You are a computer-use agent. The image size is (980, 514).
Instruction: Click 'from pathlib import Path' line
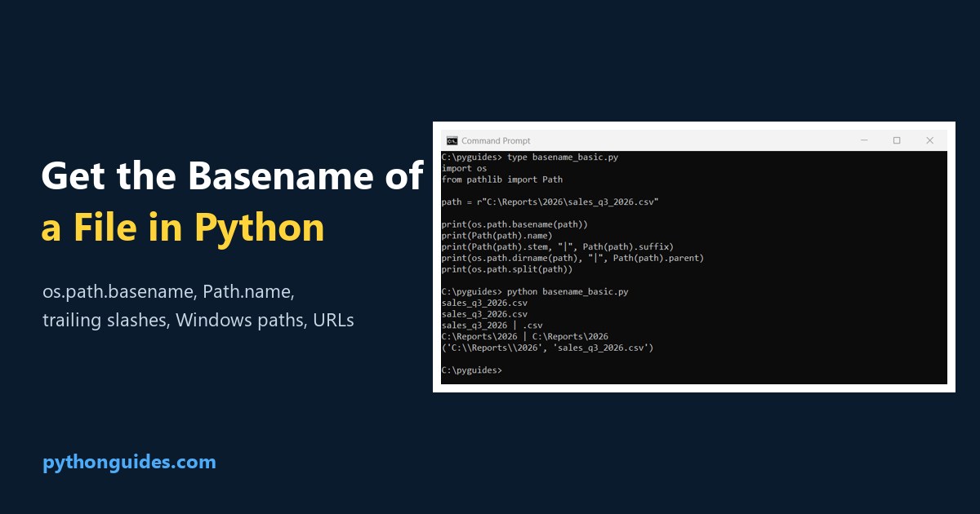[501, 179]
